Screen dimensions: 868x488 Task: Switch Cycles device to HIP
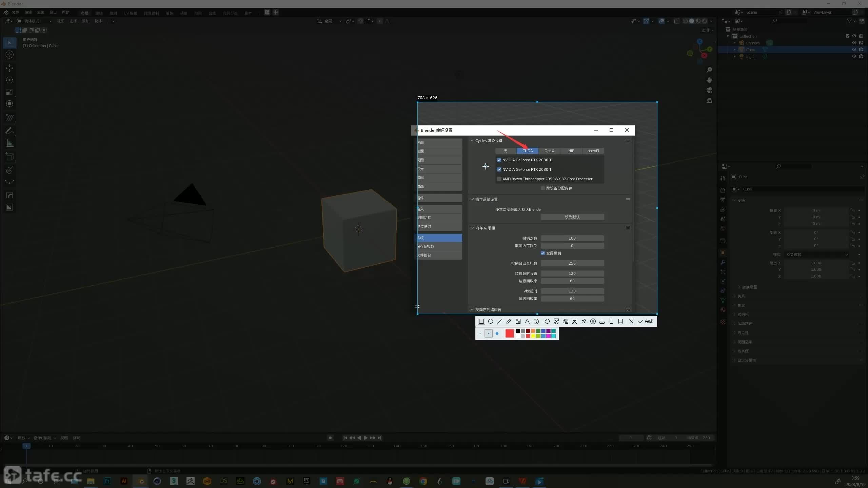tap(571, 151)
